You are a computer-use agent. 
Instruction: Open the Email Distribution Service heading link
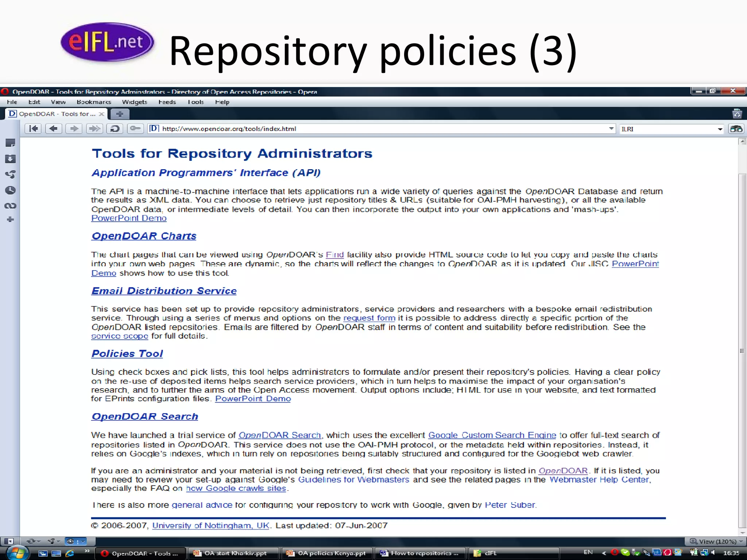(x=164, y=291)
